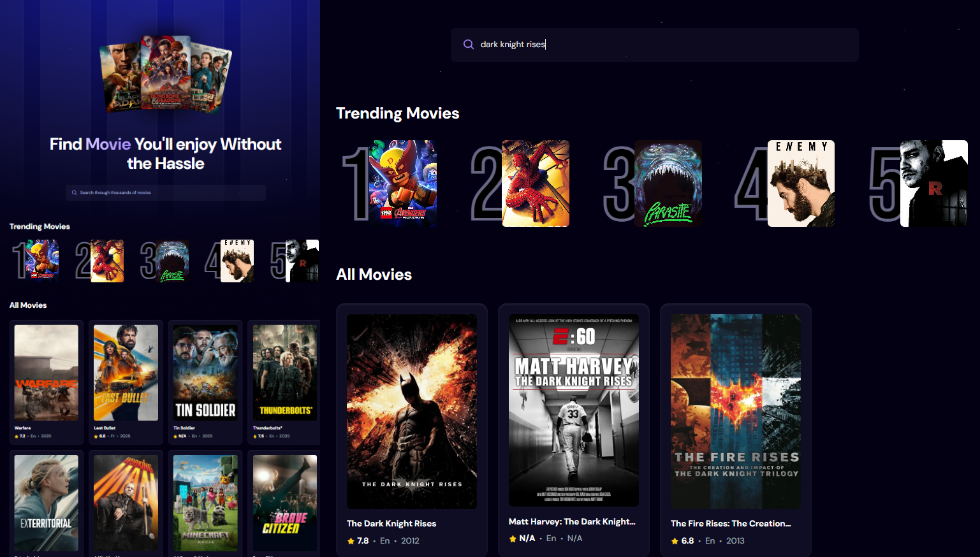Click the LEGO Avengers thumbnail in the left panel
980x557 pixels.
coord(42,261)
